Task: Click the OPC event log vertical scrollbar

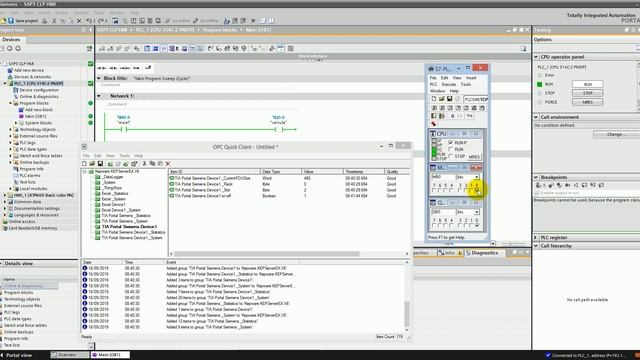Action: pos(407,314)
